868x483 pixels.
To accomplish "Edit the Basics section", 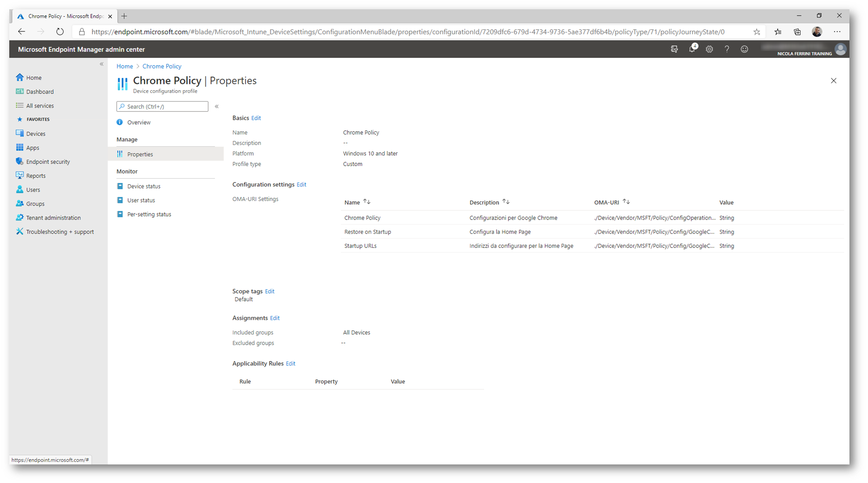I will coord(256,118).
